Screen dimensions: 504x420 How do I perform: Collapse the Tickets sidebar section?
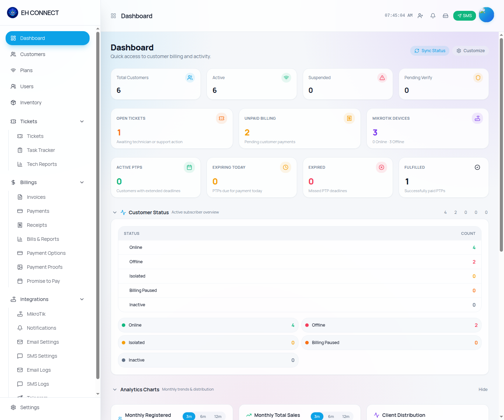pos(82,121)
